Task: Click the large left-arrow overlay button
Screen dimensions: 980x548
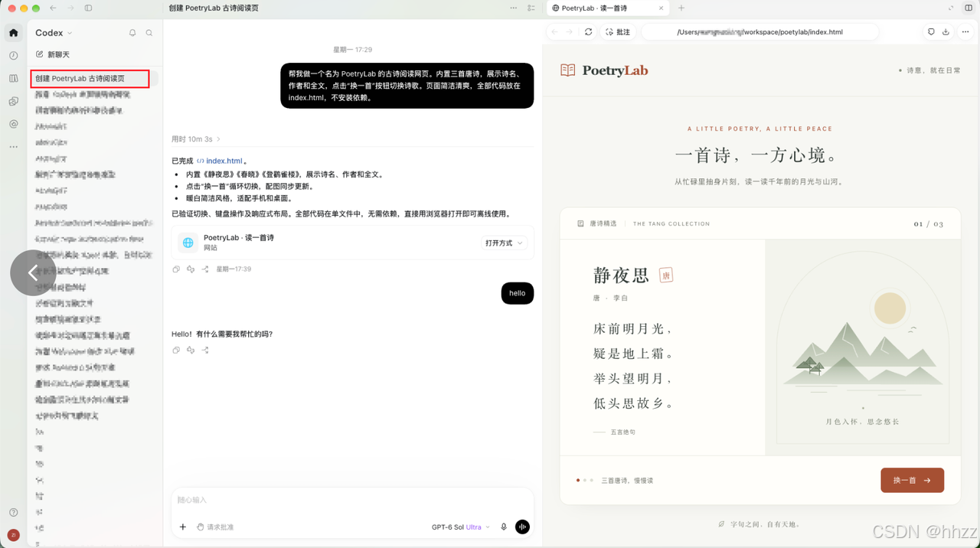Action: click(x=33, y=272)
